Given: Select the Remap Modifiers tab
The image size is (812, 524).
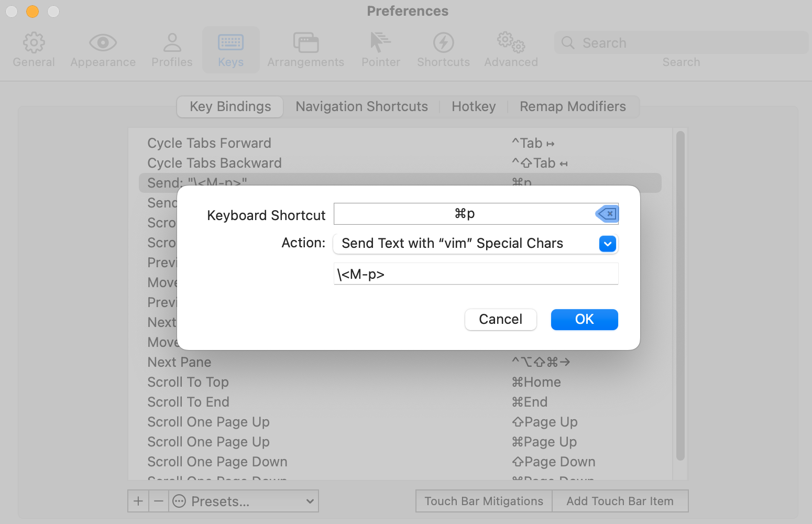Looking at the screenshot, I should (x=573, y=107).
